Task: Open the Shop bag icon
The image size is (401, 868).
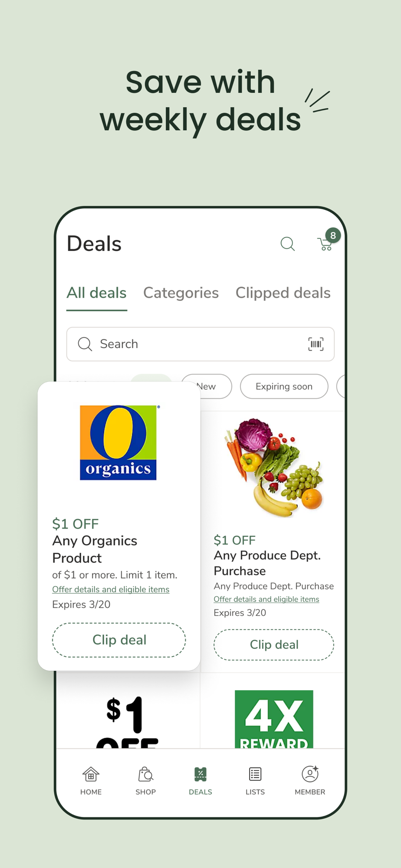Action: [145, 774]
